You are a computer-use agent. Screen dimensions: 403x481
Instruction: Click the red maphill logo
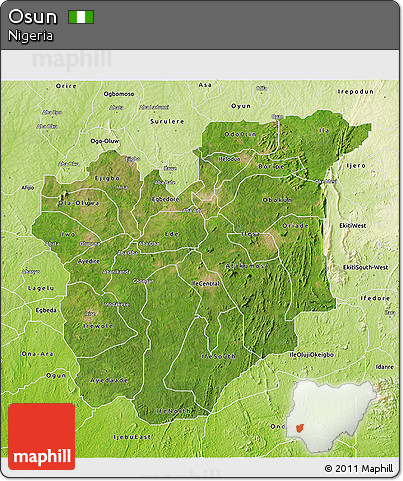42,436
